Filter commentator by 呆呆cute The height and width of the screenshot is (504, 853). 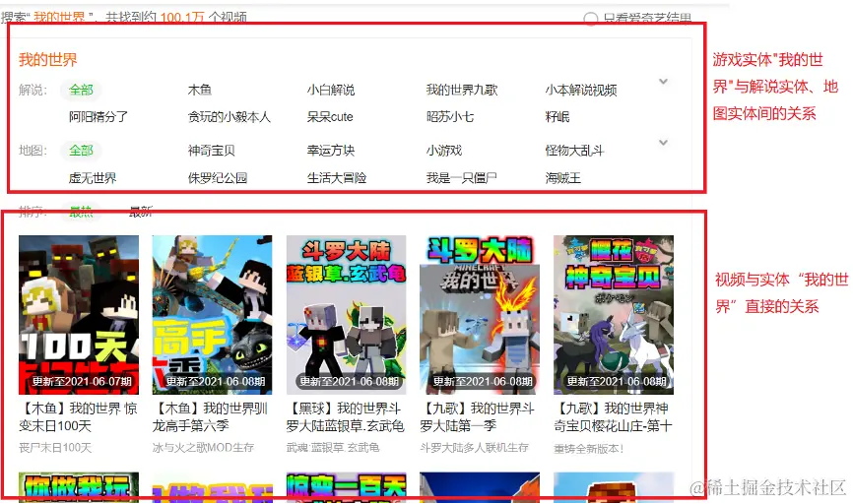pos(330,116)
